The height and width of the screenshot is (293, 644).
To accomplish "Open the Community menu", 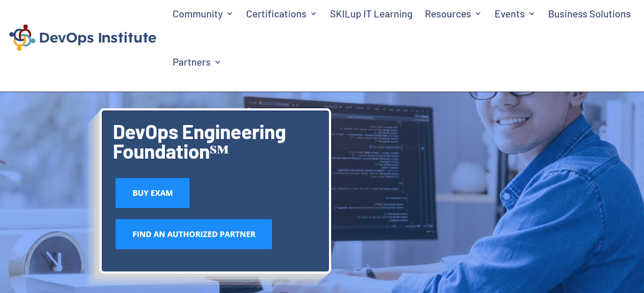I will pyautogui.click(x=198, y=14).
